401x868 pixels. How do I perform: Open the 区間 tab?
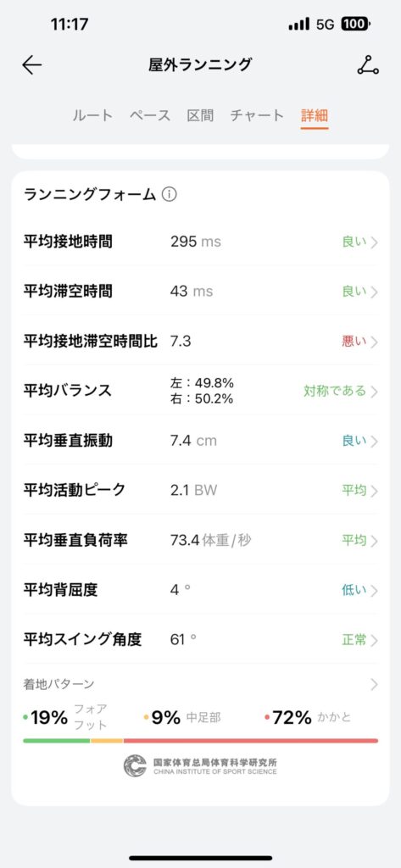click(x=200, y=115)
